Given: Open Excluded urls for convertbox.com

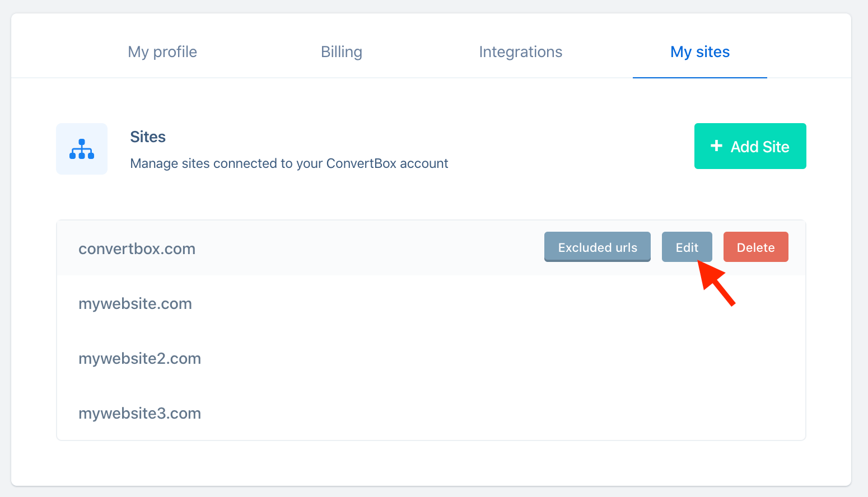Looking at the screenshot, I should [598, 247].
